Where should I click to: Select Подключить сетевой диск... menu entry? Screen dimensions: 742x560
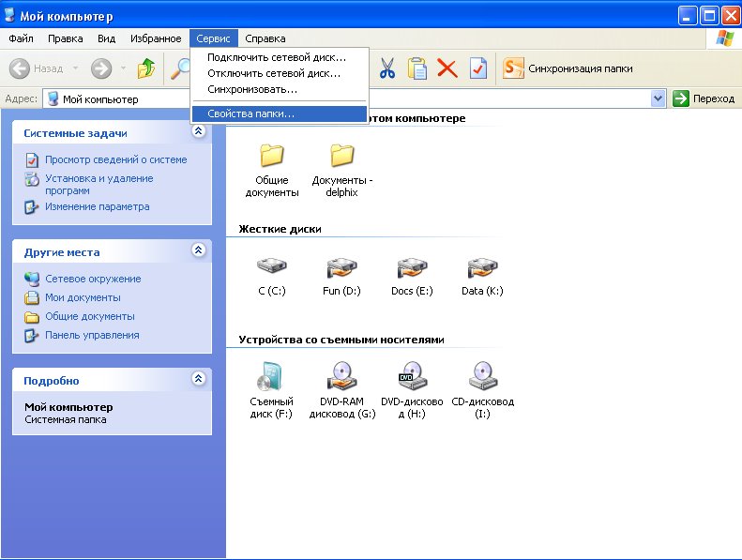coord(276,58)
